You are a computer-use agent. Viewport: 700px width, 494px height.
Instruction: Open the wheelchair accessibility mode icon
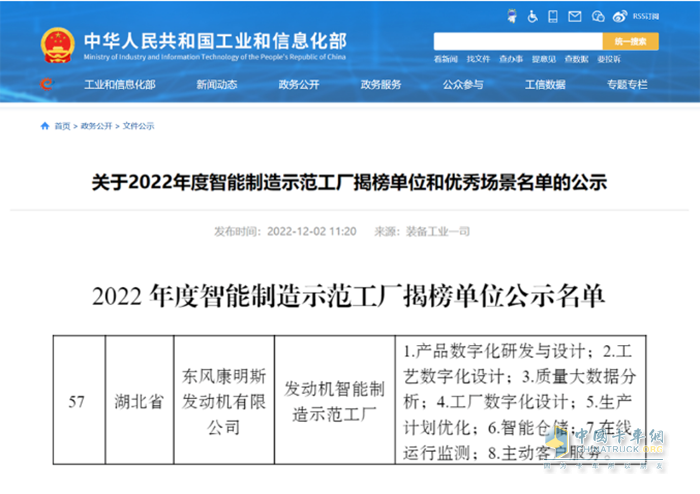pyautogui.click(x=533, y=15)
